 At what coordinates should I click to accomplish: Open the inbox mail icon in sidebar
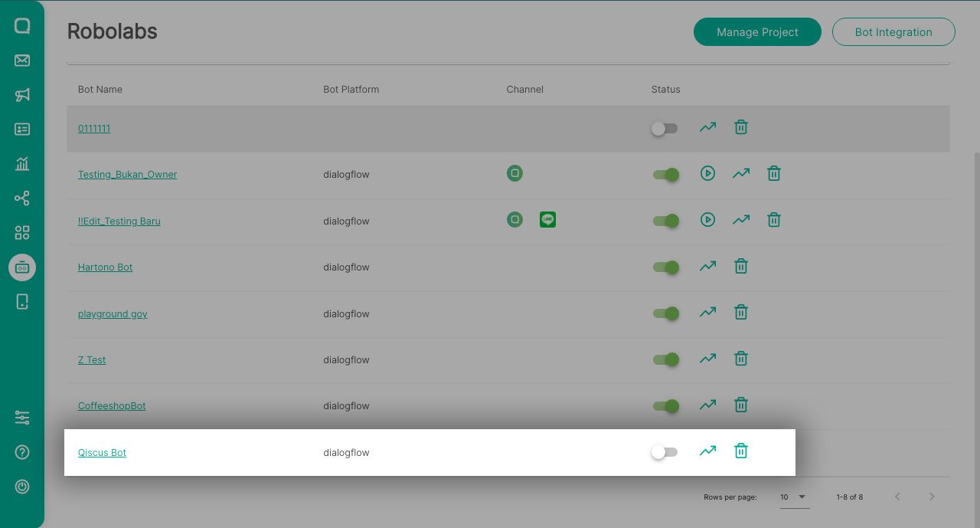click(x=22, y=61)
